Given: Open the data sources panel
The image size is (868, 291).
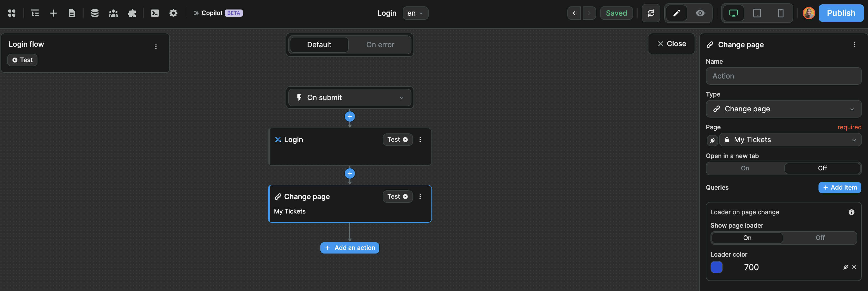Looking at the screenshot, I should pyautogui.click(x=95, y=13).
